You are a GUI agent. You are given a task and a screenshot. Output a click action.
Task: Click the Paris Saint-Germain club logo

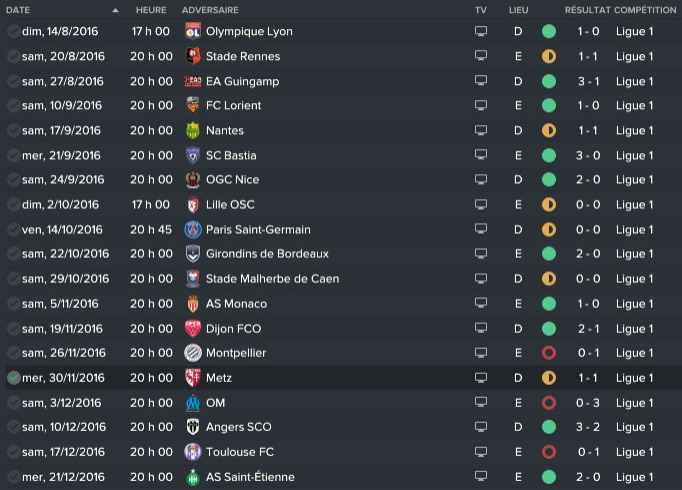click(x=193, y=230)
